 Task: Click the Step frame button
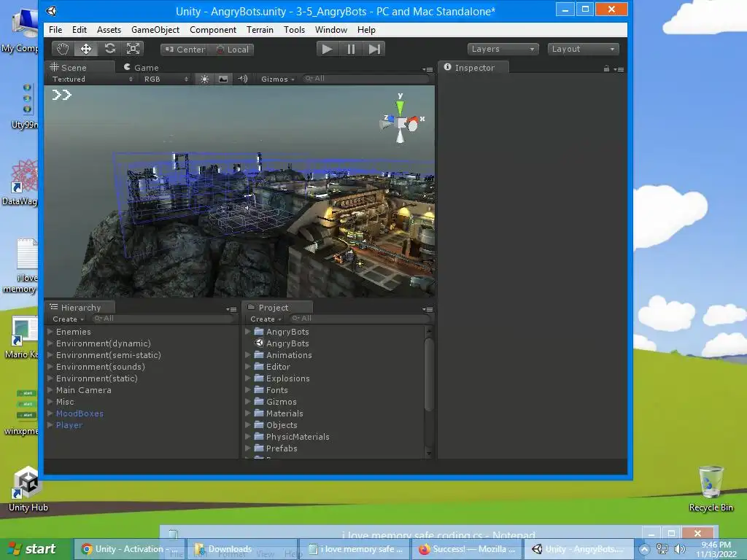(374, 49)
